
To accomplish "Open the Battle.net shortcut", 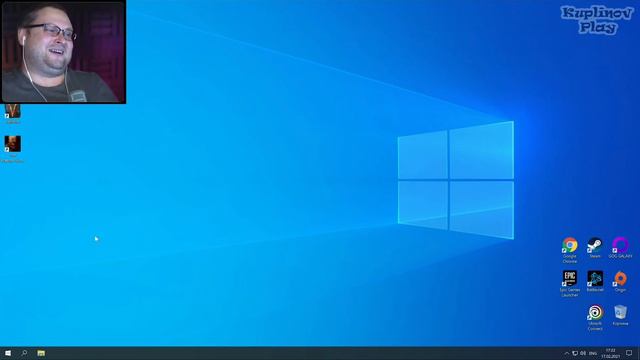I will point(595,281).
